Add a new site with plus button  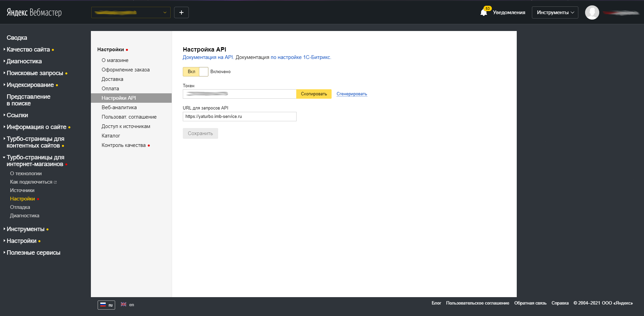tap(181, 12)
